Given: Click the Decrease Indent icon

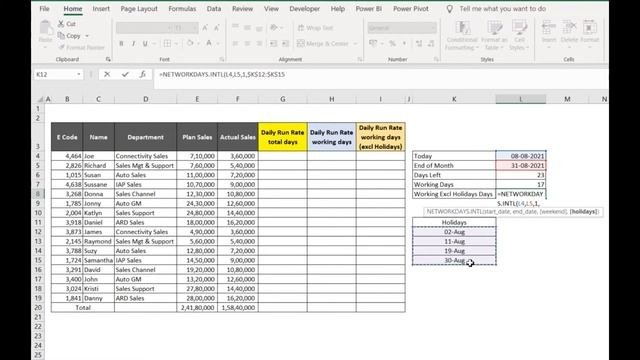Looking at the screenshot, I should [273, 43].
